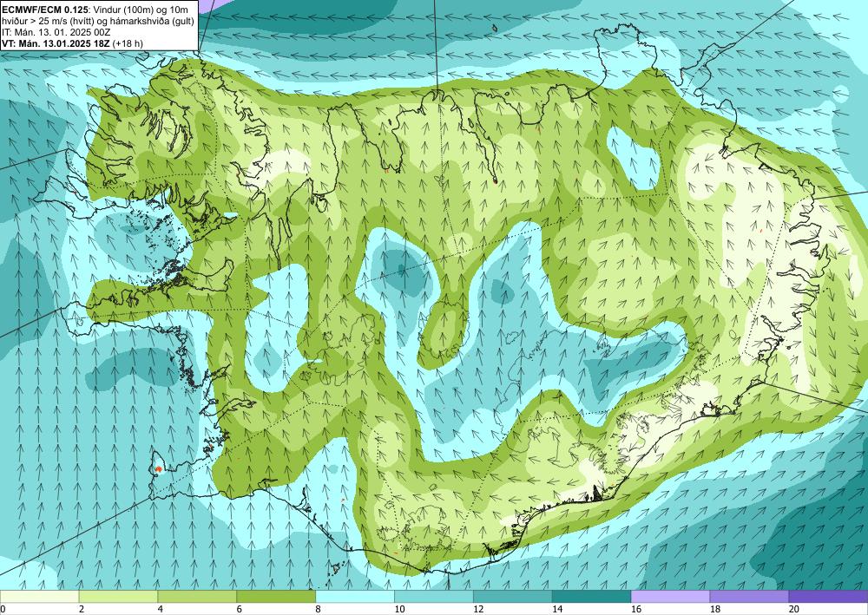Viewport: 868px width, 615px height.
Task: Click the medium green 4–6 m/s legend swatch
Action: (x=197, y=597)
